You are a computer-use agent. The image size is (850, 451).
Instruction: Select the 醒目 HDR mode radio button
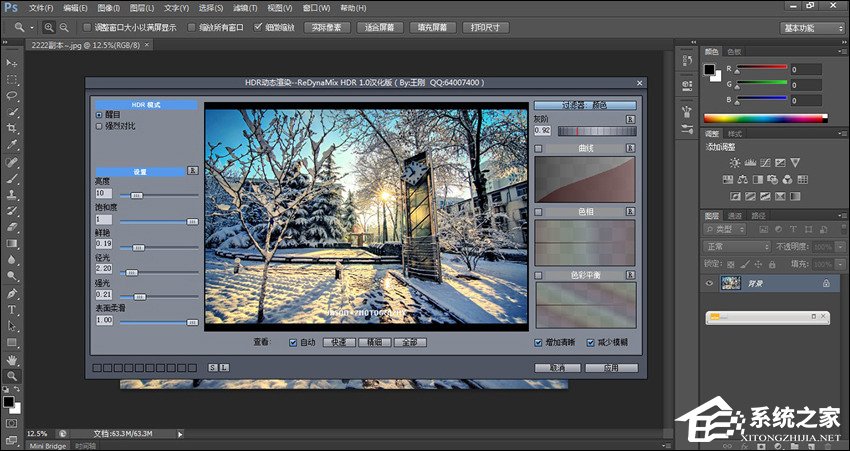point(98,115)
